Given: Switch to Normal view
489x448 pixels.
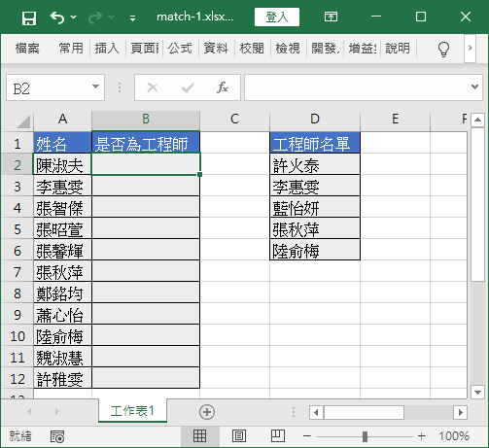Looking at the screenshot, I should [x=199, y=436].
